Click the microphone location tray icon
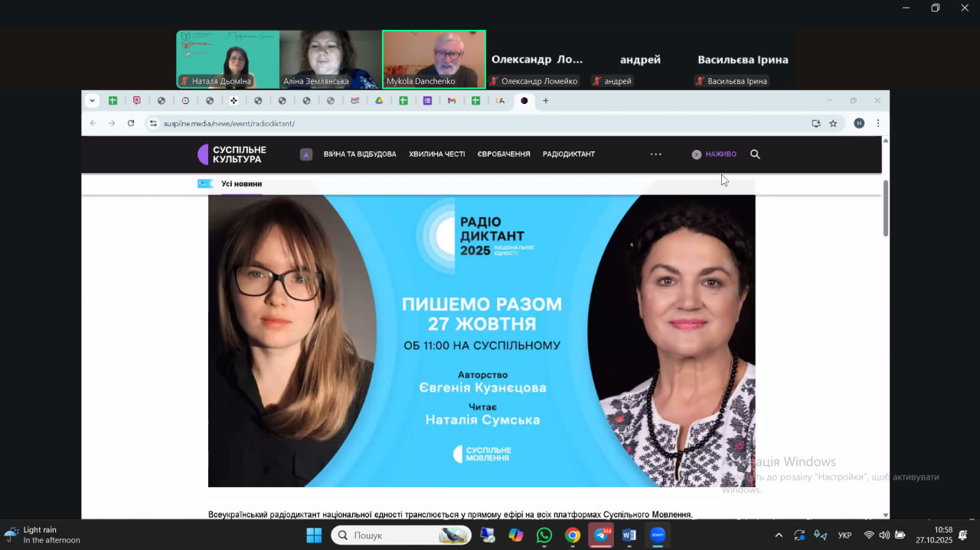Image resolution: width=980 pixels, height=550 pixels. [820, 535]
